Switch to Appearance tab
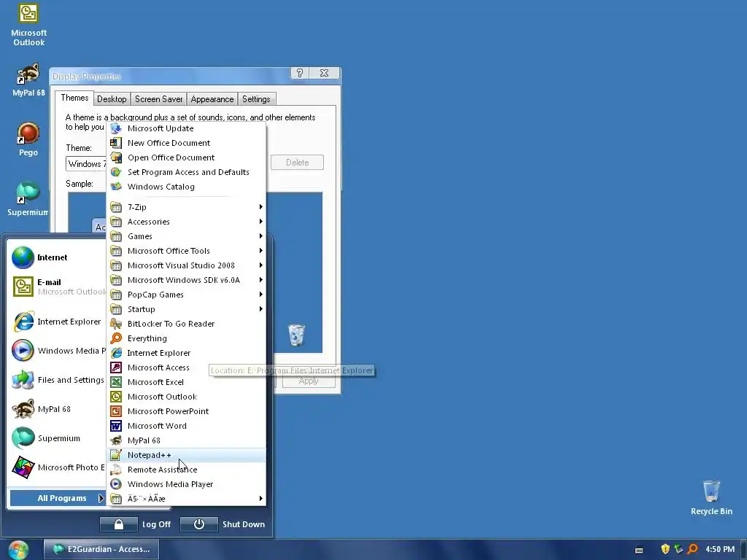This screenshot has height=560, width=747. coord(212,99)
